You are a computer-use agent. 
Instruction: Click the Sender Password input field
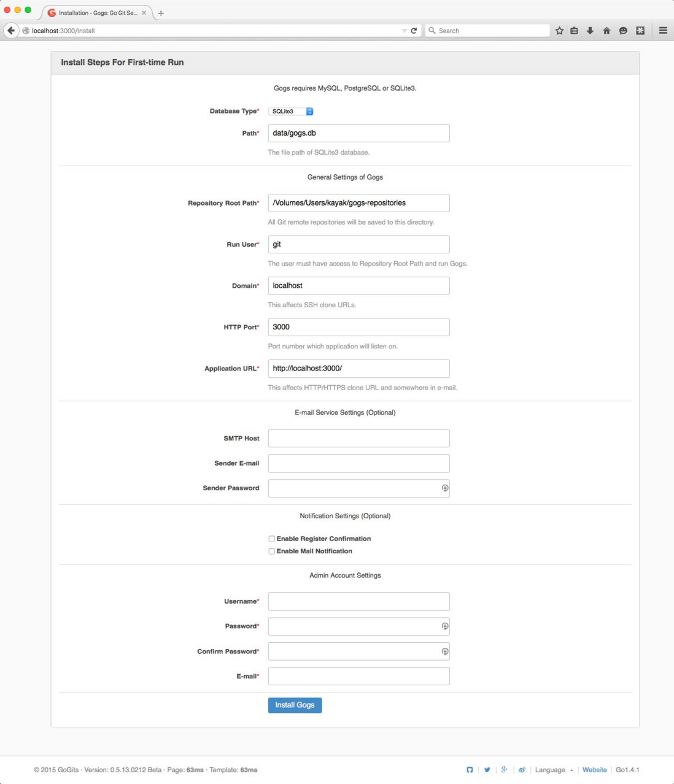click(358, 488)
